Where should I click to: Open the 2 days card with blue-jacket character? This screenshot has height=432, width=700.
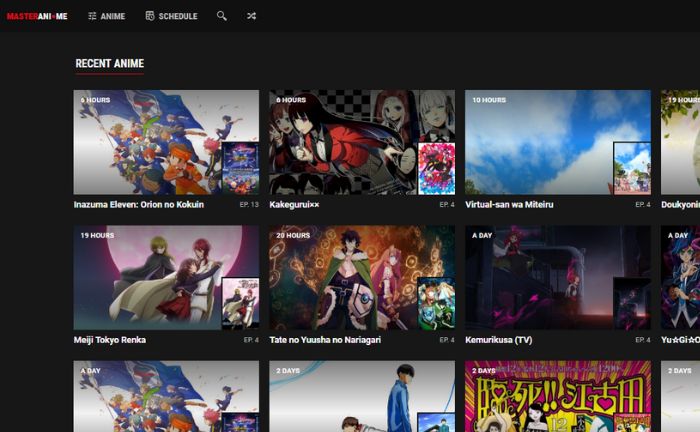(362, 396)
